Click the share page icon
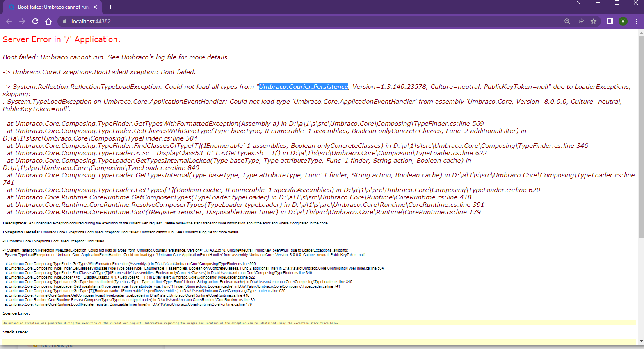The height and width of the screenshot is (349, 644). [x=580, y=21]
